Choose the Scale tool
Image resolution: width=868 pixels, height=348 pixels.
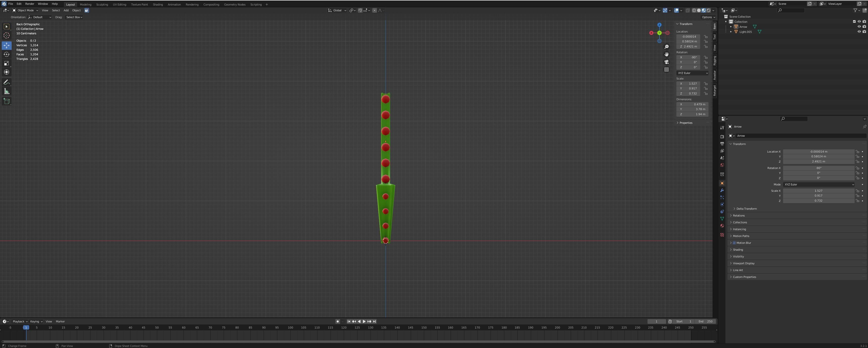tap(6, 63)
